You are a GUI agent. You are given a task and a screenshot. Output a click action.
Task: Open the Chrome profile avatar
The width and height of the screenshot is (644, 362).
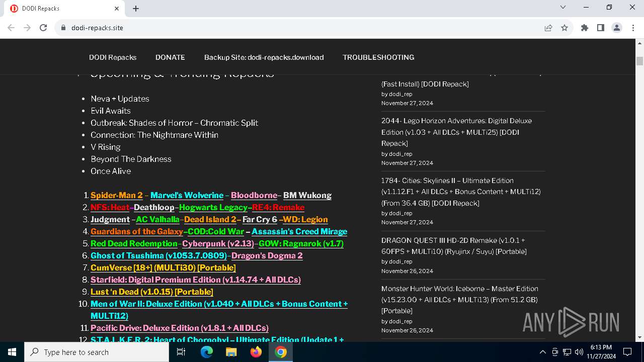(617, 28)
